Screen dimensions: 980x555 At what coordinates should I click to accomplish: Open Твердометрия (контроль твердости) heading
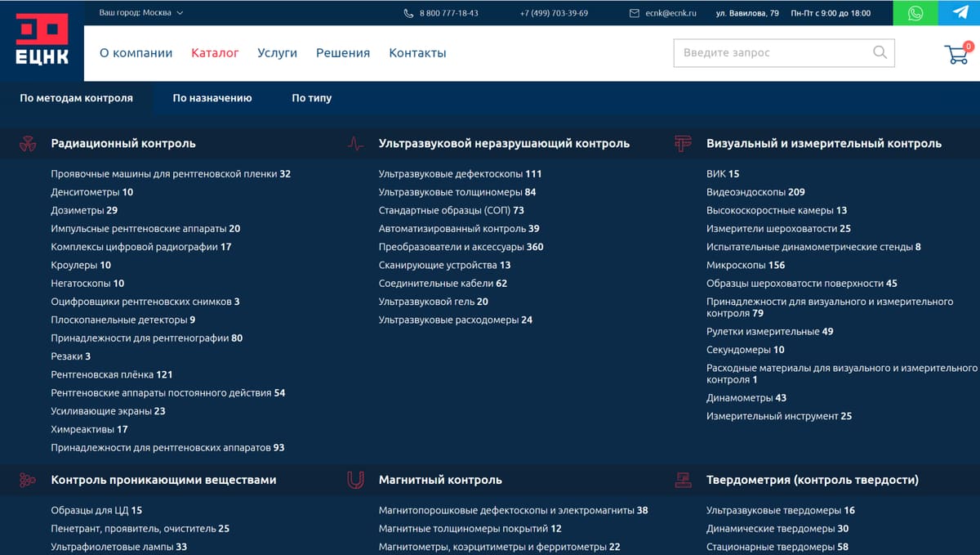tap(813, 481)
